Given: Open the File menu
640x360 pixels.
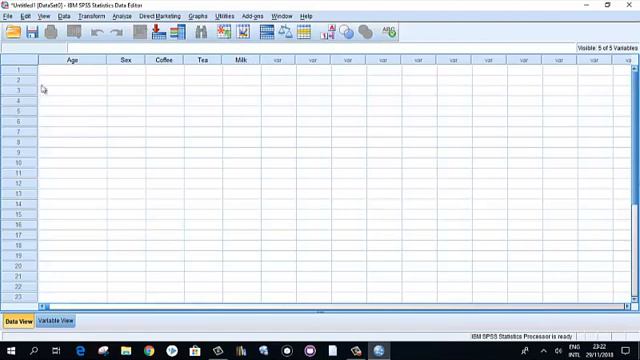Looking at the screenshot, I should (x=8, y=16).
